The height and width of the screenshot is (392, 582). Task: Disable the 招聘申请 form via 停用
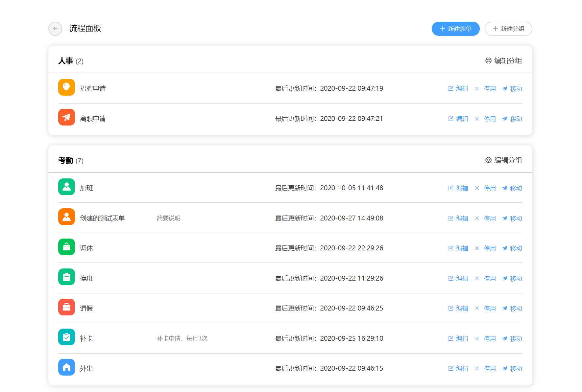[485, 89]
